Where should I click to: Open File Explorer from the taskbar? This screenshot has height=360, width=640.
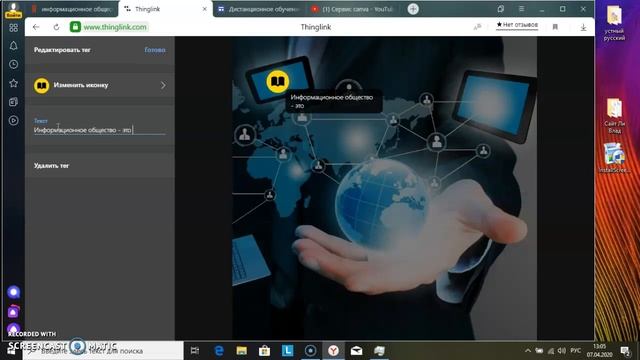click(x=242, y=351)
